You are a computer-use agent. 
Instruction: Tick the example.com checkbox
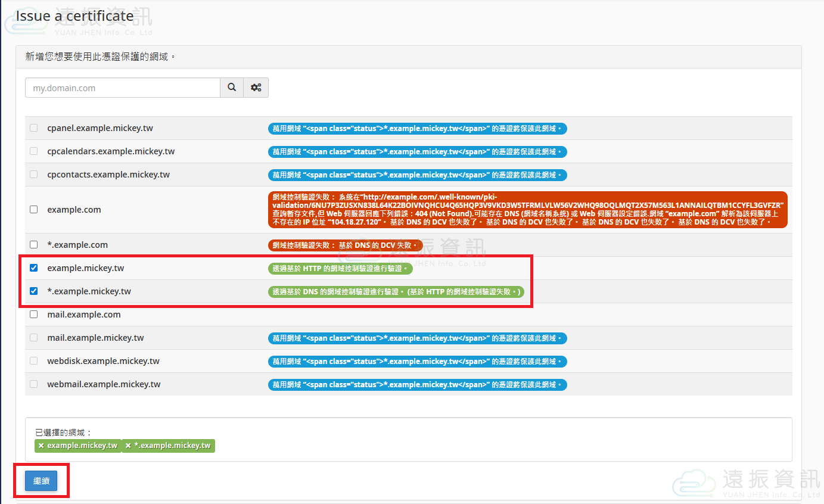tap(34, 210)
